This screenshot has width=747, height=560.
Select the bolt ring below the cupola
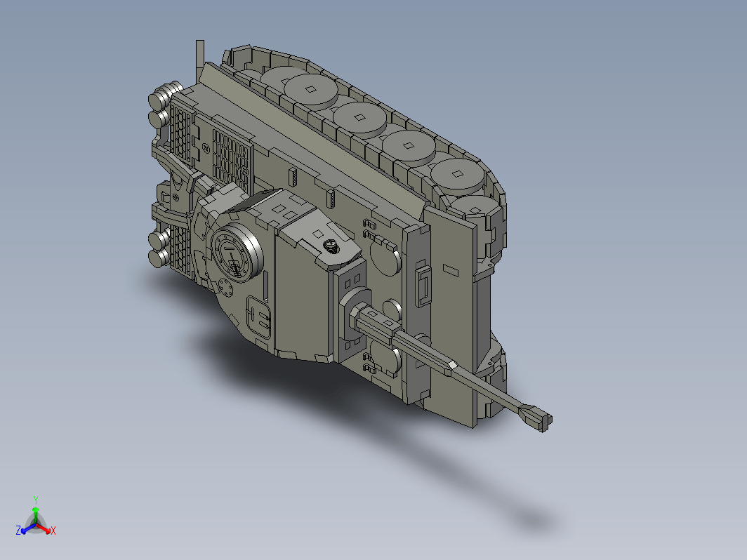(225, 288)
